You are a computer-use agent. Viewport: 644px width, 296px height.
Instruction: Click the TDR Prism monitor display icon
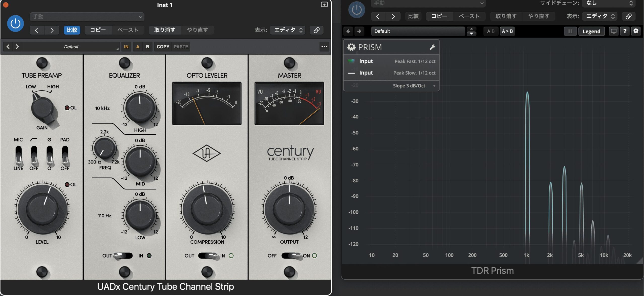pos(614,31)
